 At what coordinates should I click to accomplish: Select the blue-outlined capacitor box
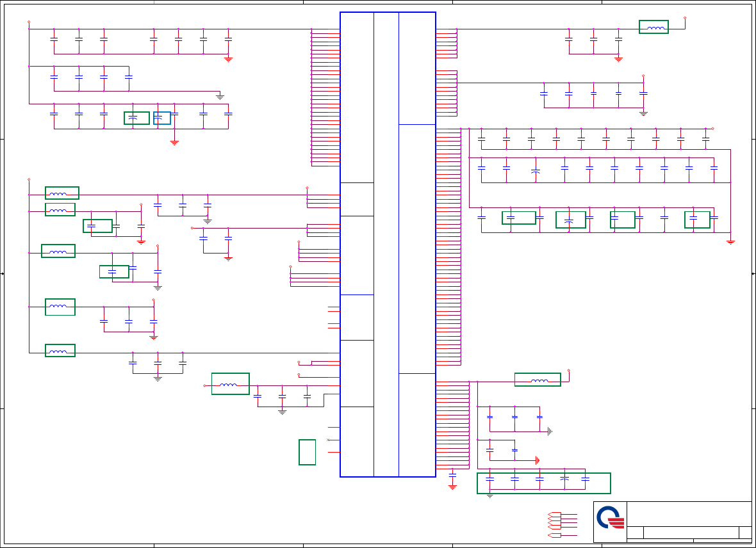[162, 118]
